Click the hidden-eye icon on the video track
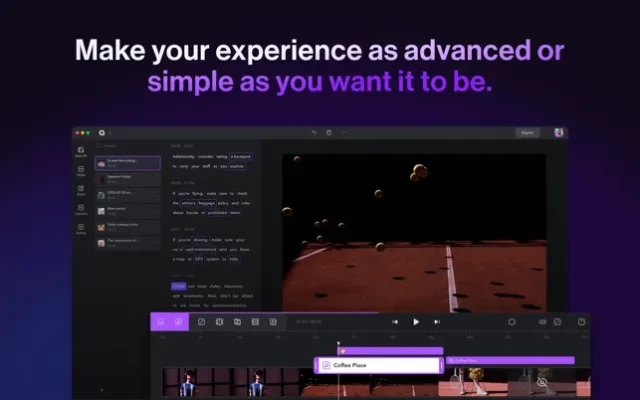The width and height of the screenshot is (640, 400). tap(541, 382)
